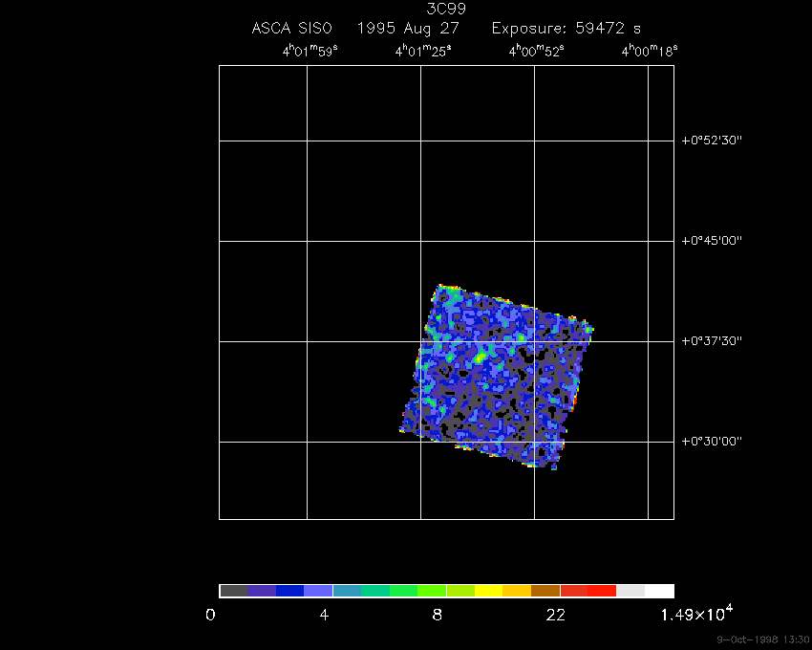Viewport: 812px width, 650px height.
Task: Click the +0°37'30" declination label
Action: tap(712, 341)
